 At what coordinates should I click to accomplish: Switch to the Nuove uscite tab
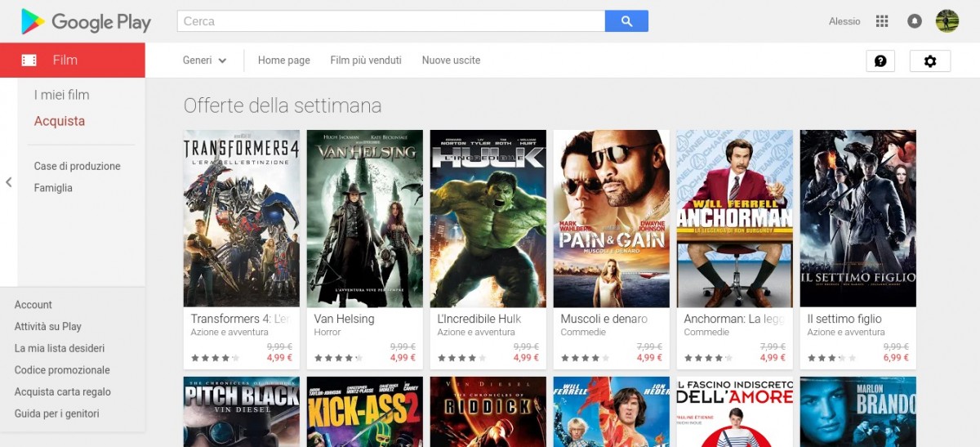tap(451, 60)
